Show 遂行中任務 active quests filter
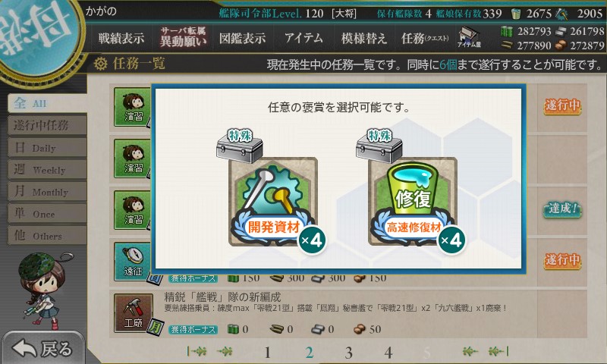607x364 pixels. [x=47, y=125]
